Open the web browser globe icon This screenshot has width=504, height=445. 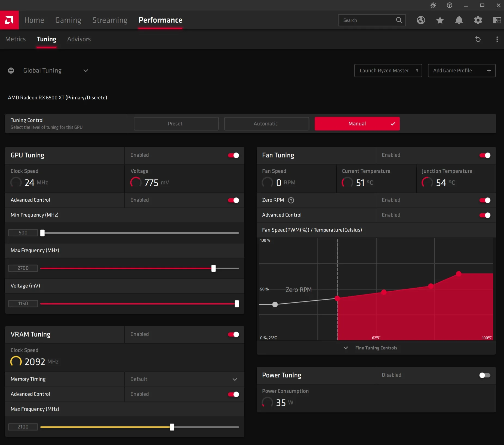click(x=421, y=20)
